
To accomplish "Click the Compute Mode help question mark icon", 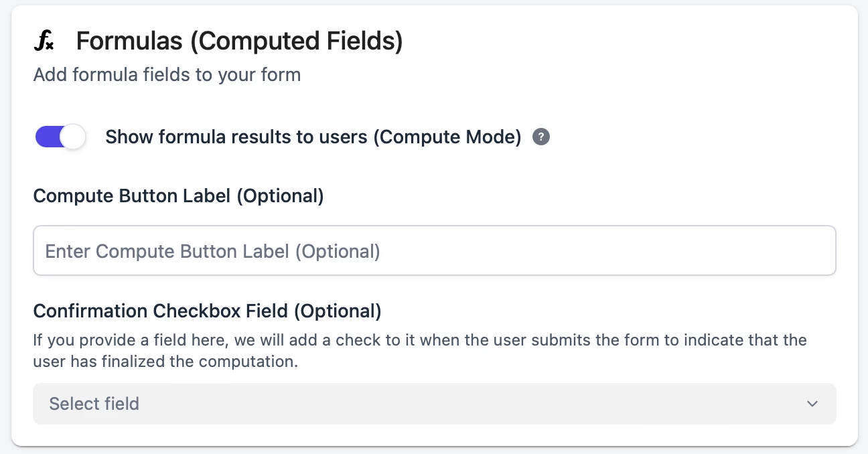I will click(541, 137).
